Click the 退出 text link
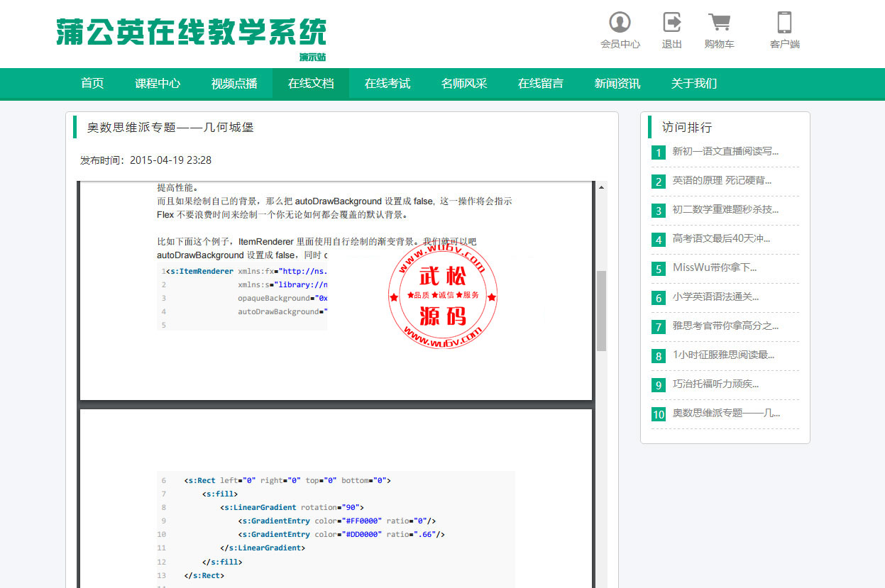 (671, 44)
